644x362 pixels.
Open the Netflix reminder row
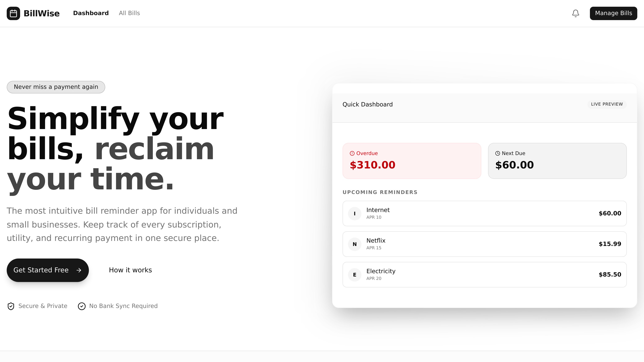(484, 244)
